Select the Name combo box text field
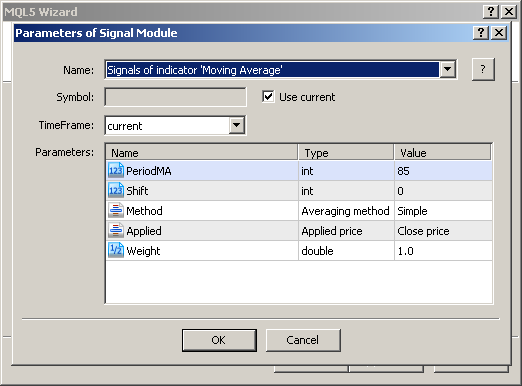This screenshot has width=522, height=386. [x=272, y=70]
